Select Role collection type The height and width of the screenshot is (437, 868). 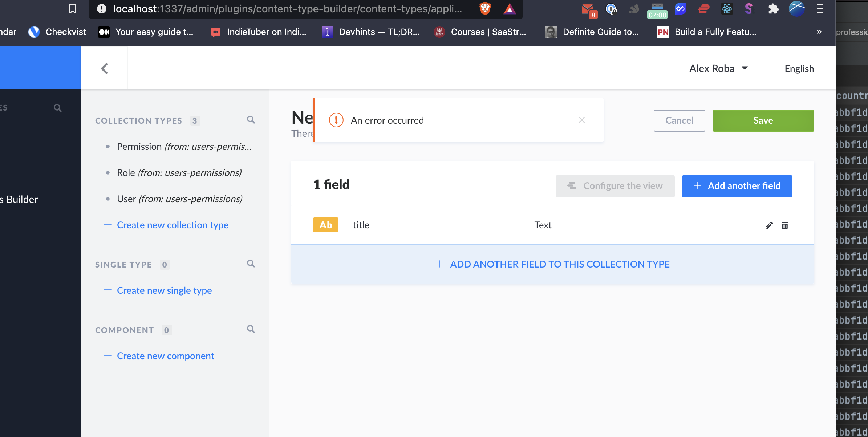click(x=179, y=173)
